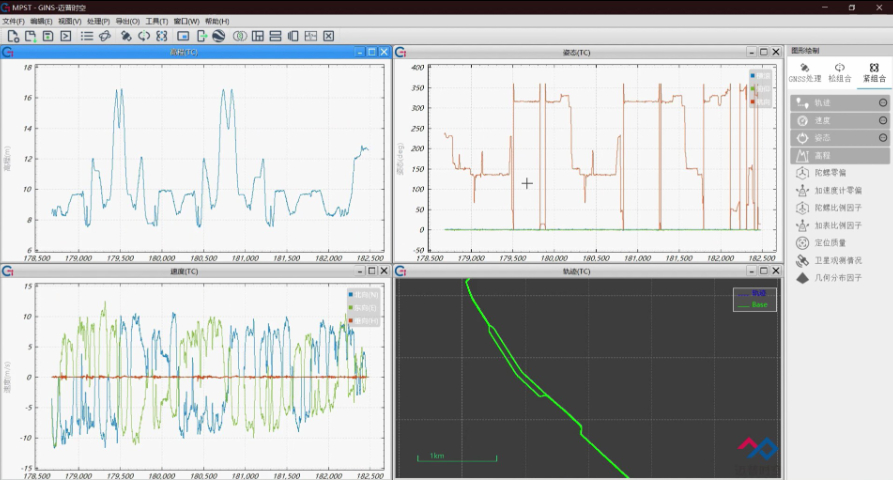
Task: Open the 文件(F) menu
Action: (13, 21)
